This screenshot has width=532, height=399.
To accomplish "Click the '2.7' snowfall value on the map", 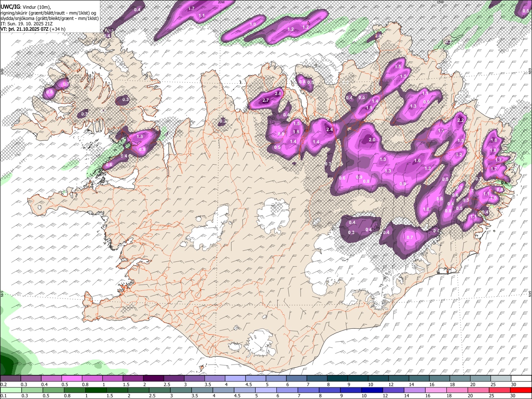I will pos(266,101).
